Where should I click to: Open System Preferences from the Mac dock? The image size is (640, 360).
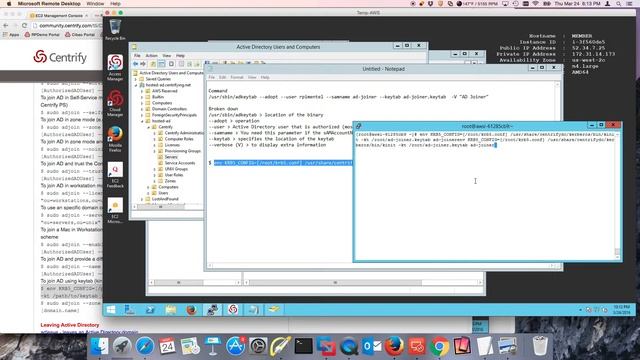(258, 346)
